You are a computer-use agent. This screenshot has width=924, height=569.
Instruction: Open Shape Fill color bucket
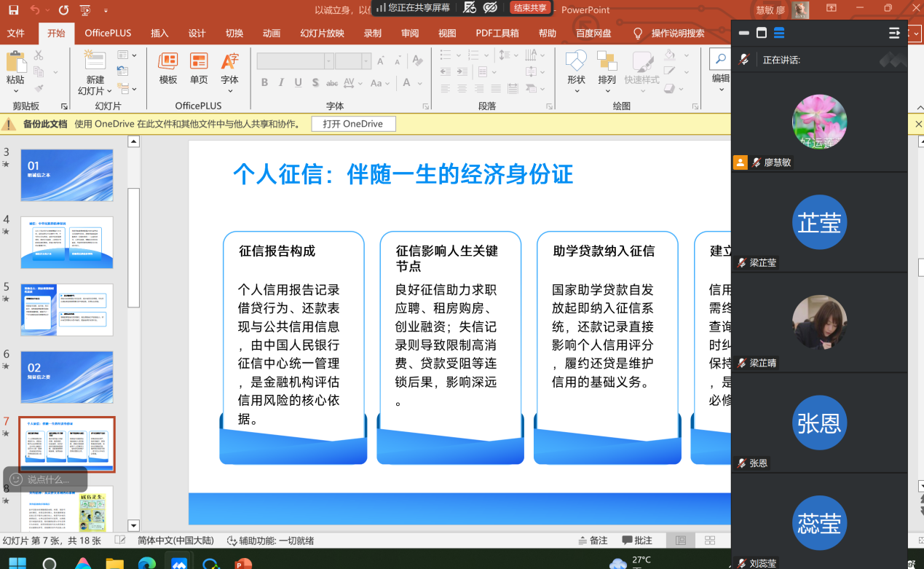click(x=669, y=55)
